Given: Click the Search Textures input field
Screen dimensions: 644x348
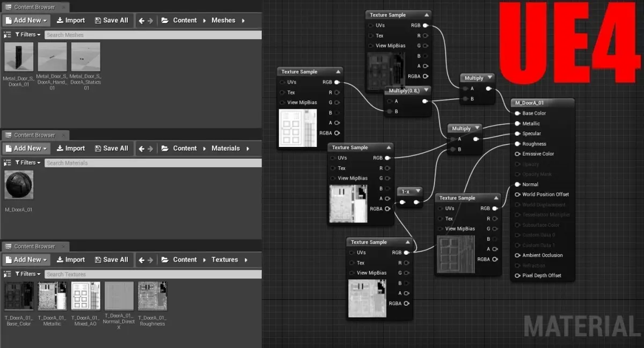Looking at the screenshot, I should point(153,275).
